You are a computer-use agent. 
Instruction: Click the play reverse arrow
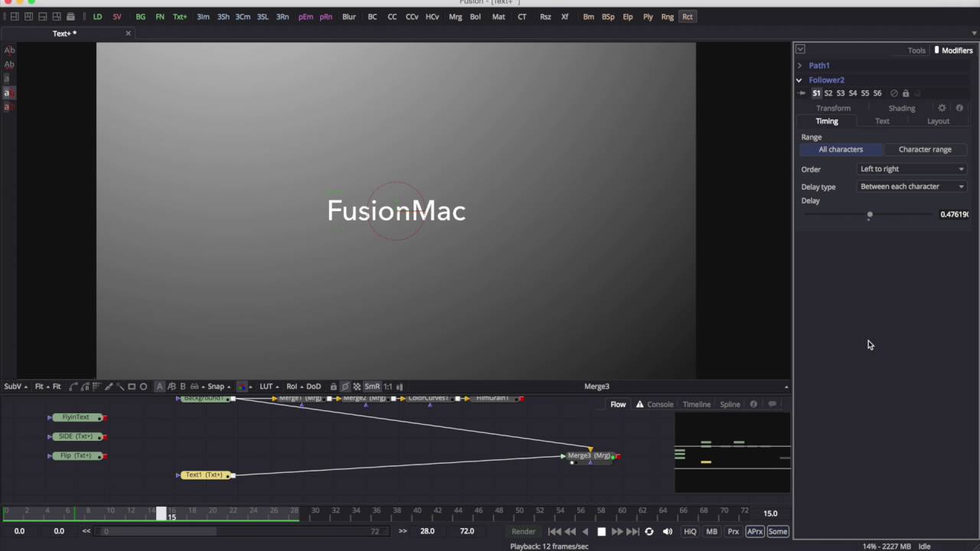click(586, 532)
